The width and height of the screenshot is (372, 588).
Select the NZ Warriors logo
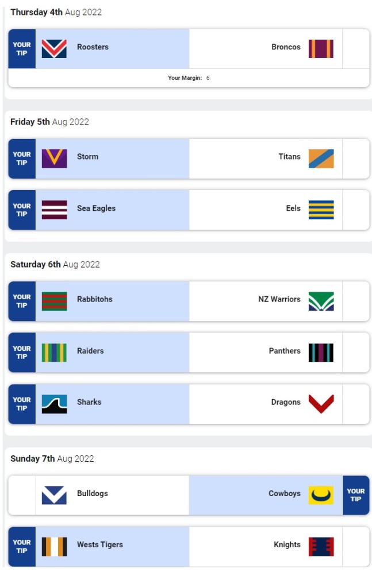[321, 301]
